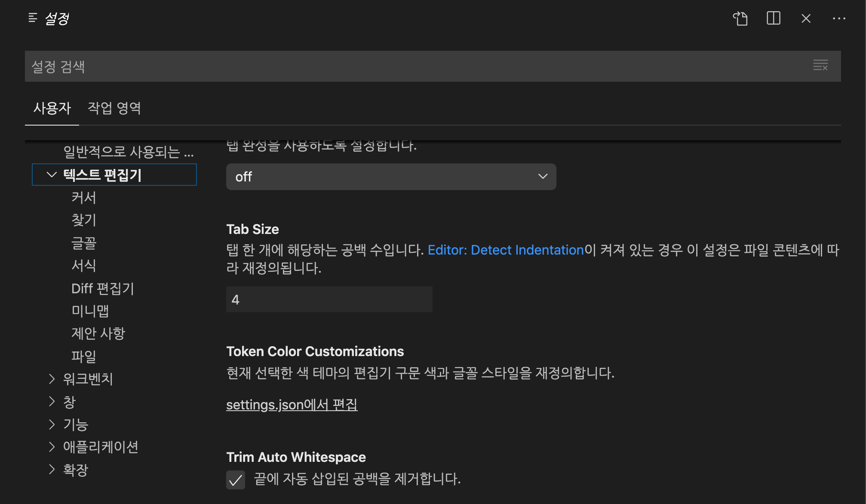Open the tab completion 'off' dropdown
Image resolution: width=866 pixels, height=504 pixels.
pos(390,177)
